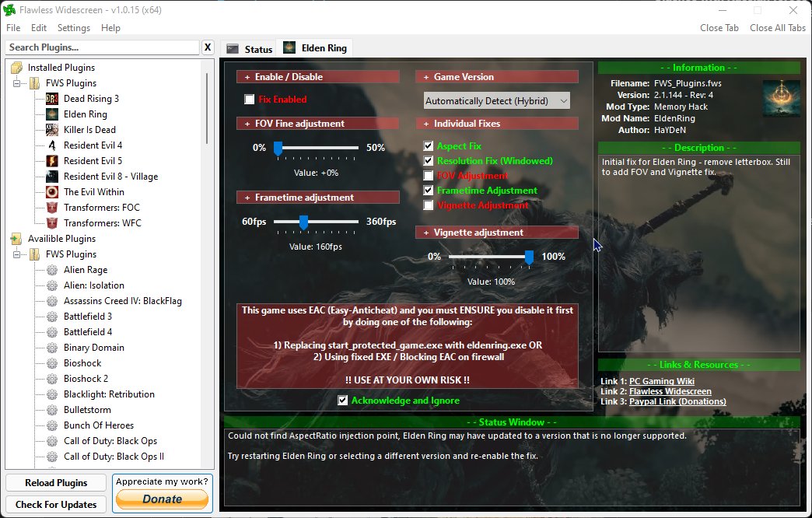Open the Paypal Link (Donations)

(677, 401)
